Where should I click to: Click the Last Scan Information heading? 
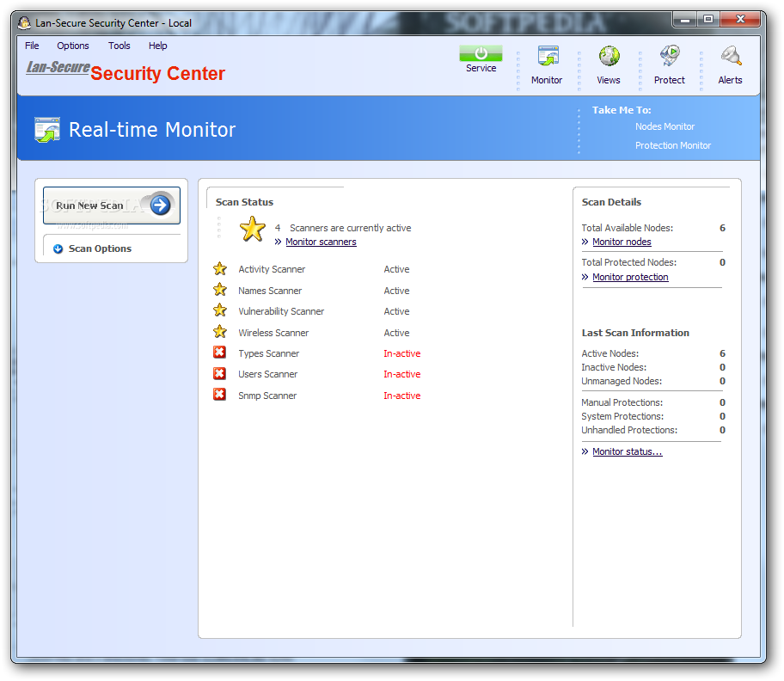click(x=635, y=333)
